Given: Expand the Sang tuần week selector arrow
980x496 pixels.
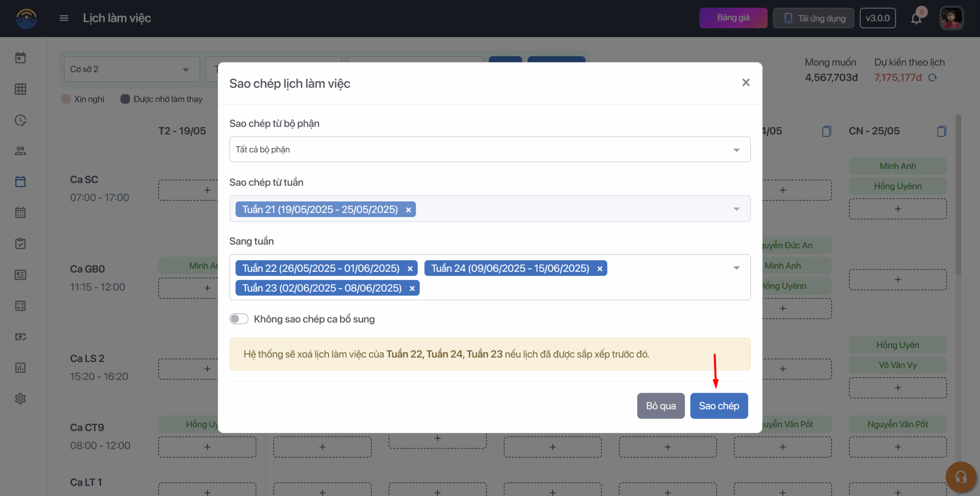Looking at the screenshot, I should tap(736, 268).
